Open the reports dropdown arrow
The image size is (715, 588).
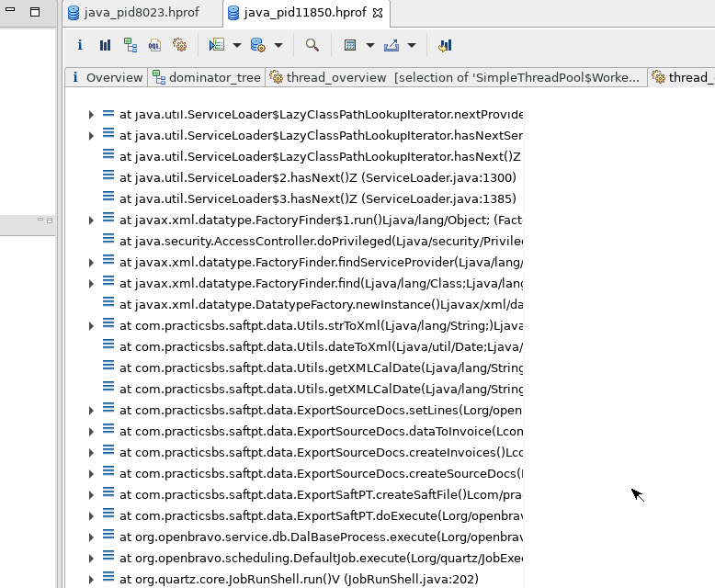237,45
